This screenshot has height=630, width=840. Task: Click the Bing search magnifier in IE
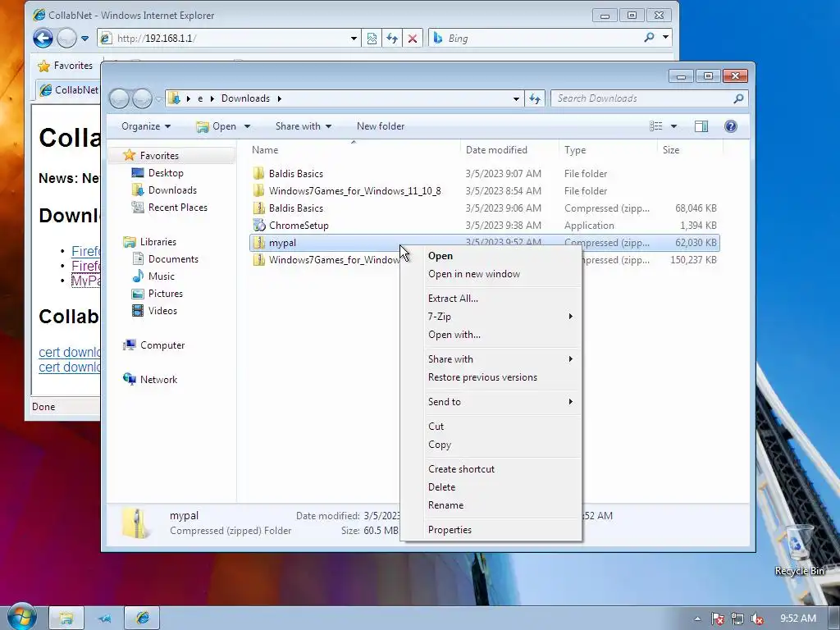[649, 38]
